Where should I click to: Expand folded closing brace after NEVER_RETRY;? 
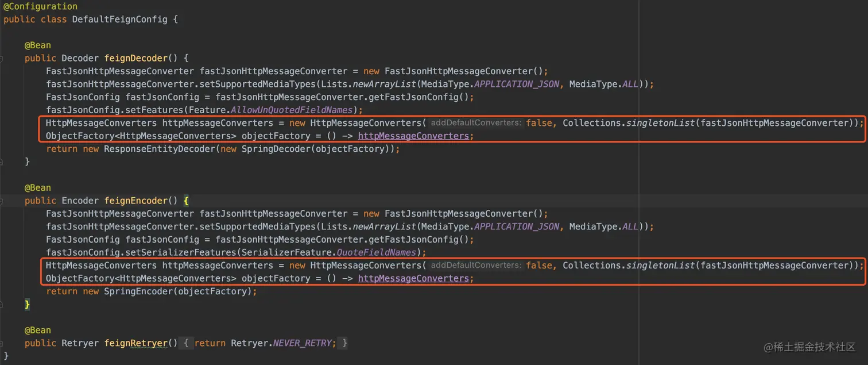point(343,343)
